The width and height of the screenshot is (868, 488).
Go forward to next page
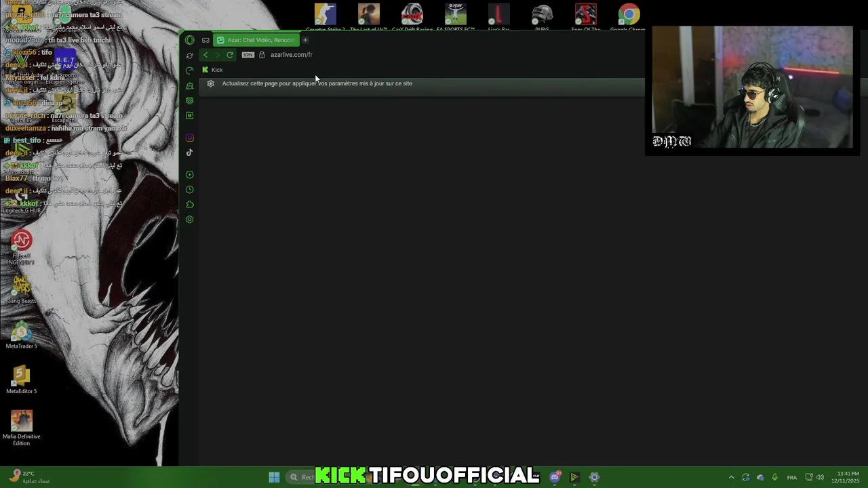218,55
